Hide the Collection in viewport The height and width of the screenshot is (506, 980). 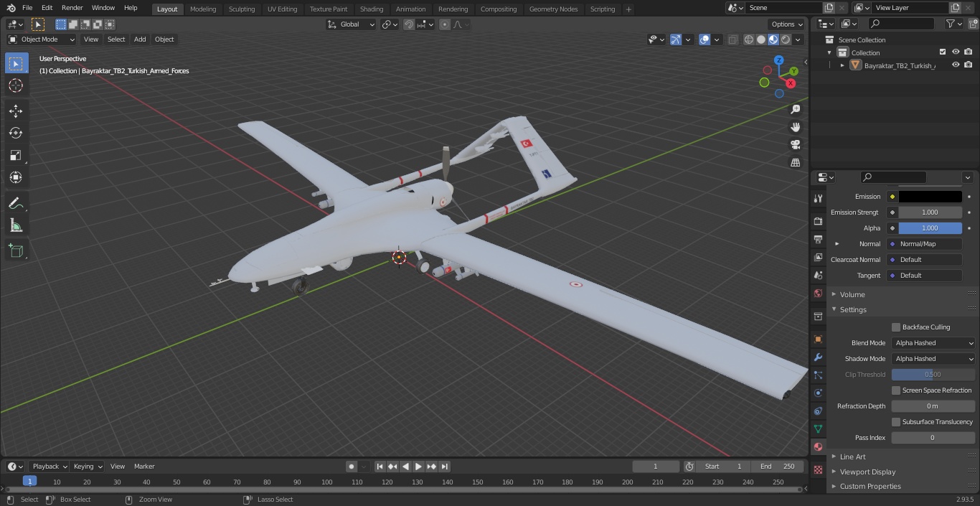[x=956, y=52]
